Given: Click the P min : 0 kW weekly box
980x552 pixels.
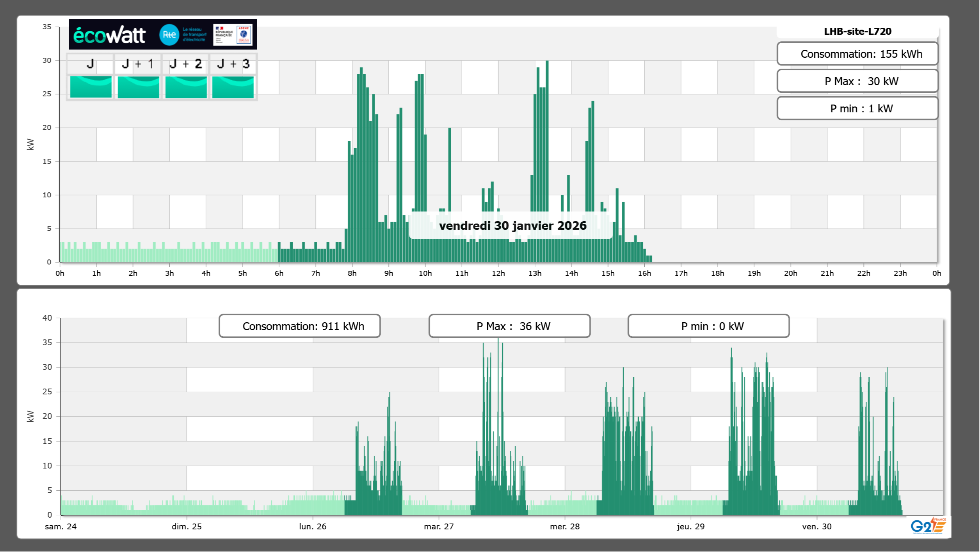Looking at the screenshot, I should [708, 326].
